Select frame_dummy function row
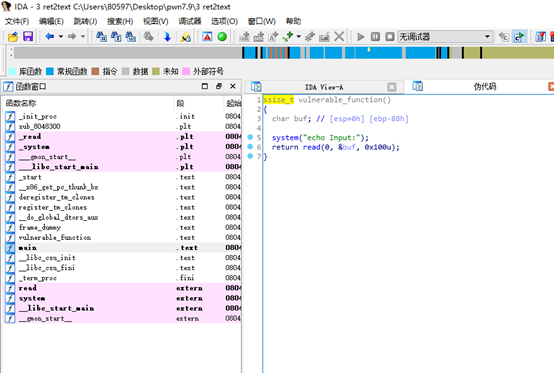Image resolution: width=554 pixels, height=373 pixels. click(123, 227)
